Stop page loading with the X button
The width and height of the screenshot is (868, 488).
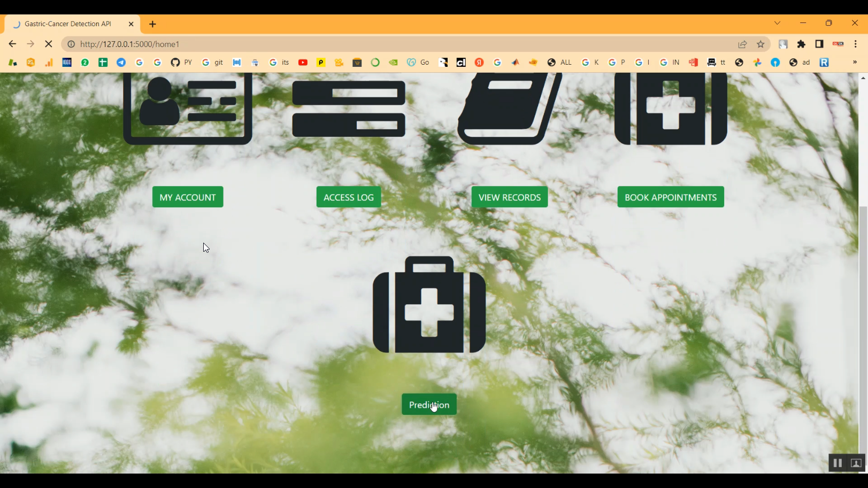[x=48, y=44]
